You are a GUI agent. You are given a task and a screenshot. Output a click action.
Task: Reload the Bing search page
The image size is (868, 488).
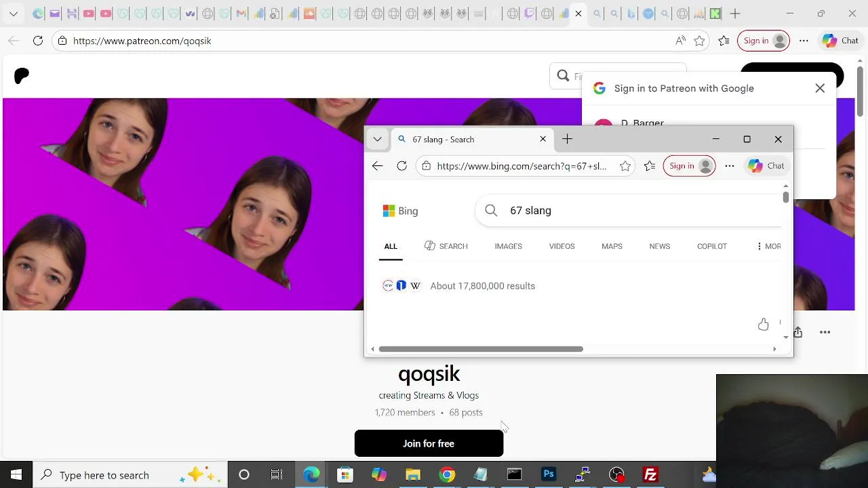pyautogui.click(x=401, y=166)
